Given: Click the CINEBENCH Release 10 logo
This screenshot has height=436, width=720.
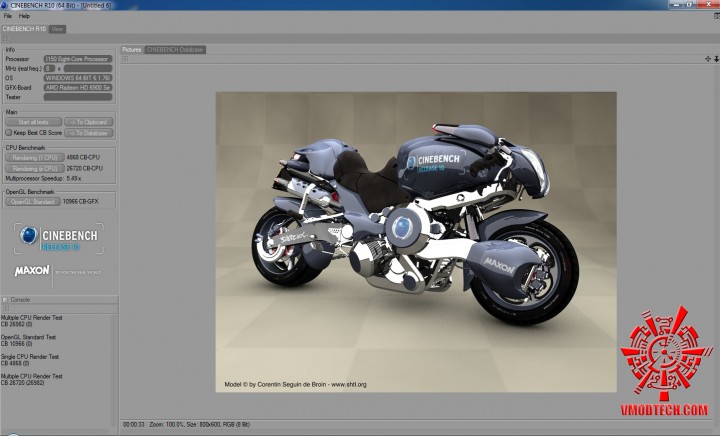Looking at the screenshot, I should pos(59,238).
